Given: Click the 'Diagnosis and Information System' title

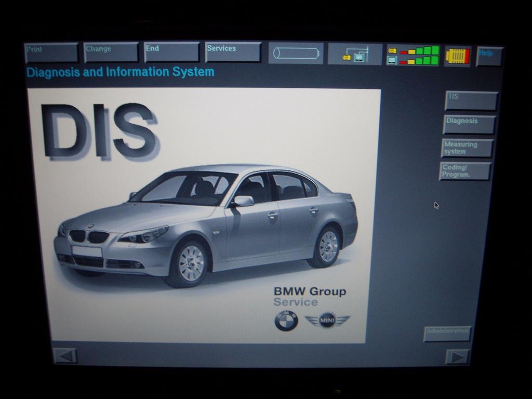Looking at the screenshot, I should pyautogui.click(x=121, y=72).
